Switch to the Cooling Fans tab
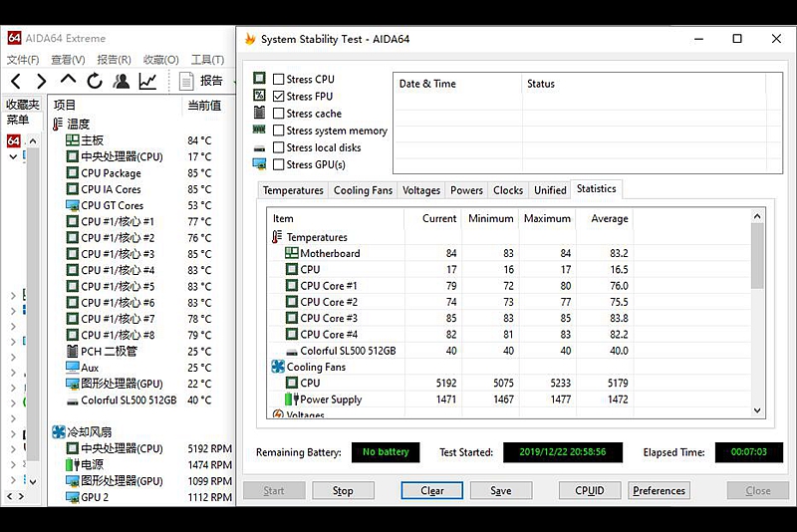797x532 pixels. click(363, 190)
